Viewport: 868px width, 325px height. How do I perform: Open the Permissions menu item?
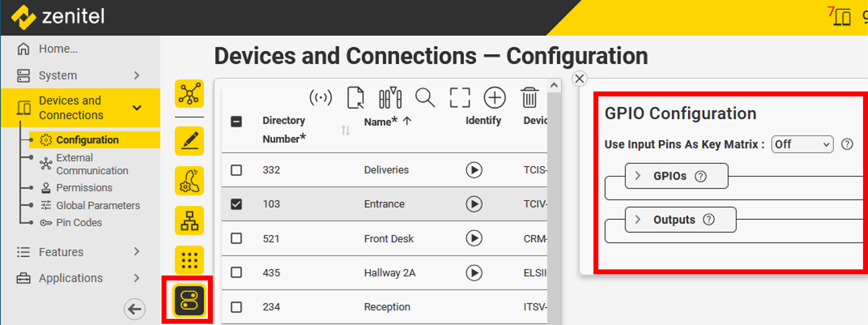[84, 188]
